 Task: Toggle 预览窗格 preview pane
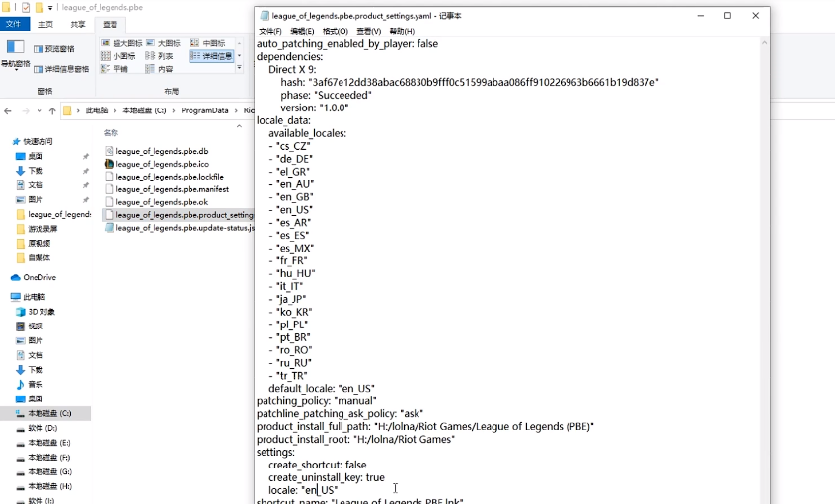[53, 49]
